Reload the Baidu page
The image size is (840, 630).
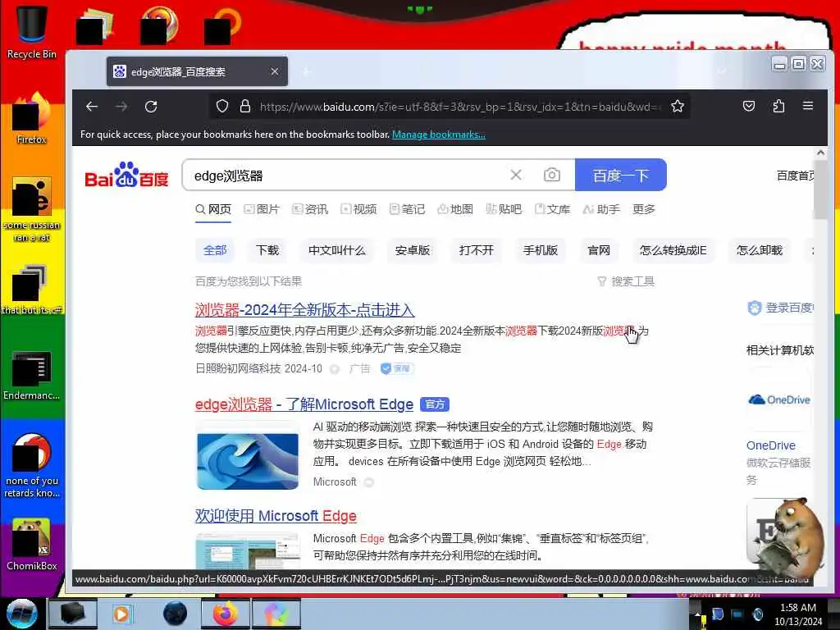tap(151, 107)
